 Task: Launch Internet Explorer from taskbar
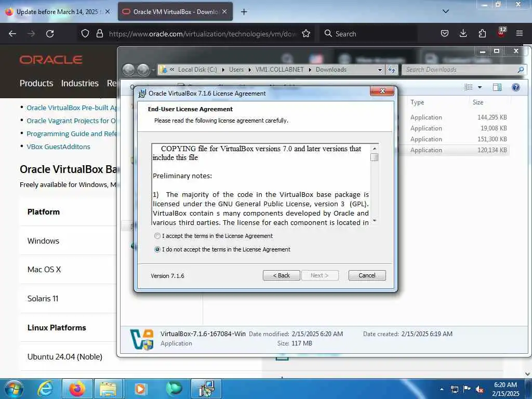[45, 389]
